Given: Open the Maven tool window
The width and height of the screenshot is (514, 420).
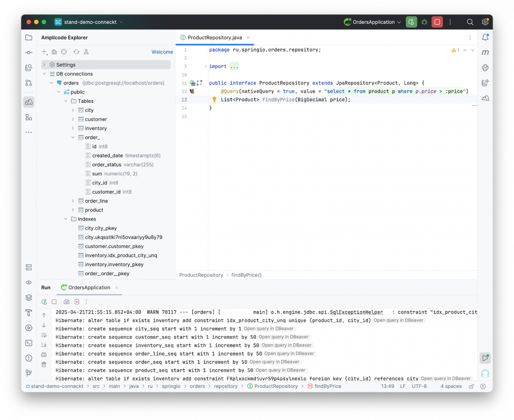Looking at the screenshot, I should pyautogui.click(x=485, y=53).
